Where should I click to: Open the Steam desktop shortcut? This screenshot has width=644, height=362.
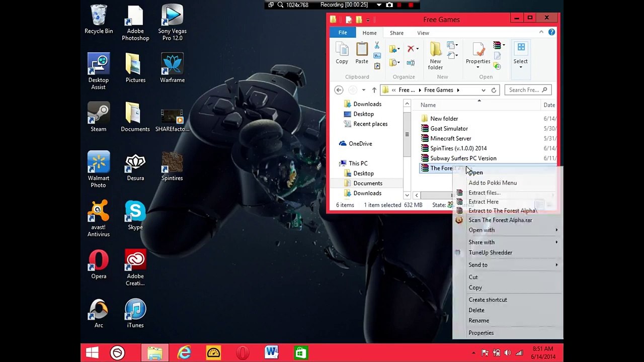pos(99,118)
